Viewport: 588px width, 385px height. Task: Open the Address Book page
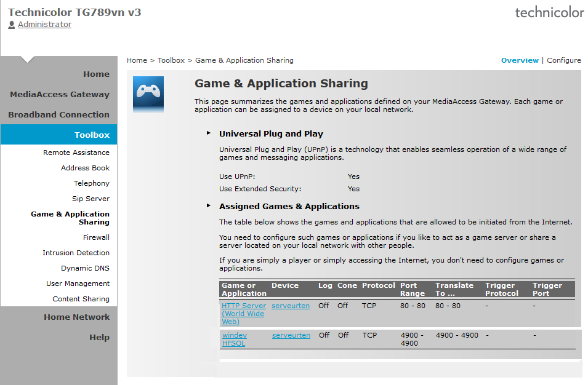click(x=85, y=168)
